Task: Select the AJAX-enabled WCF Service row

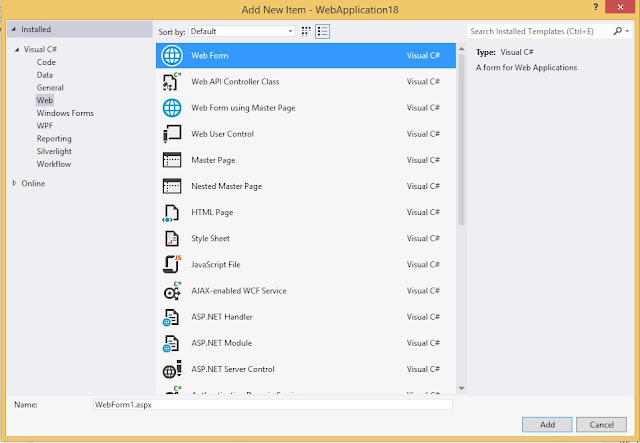Action: 306,291
